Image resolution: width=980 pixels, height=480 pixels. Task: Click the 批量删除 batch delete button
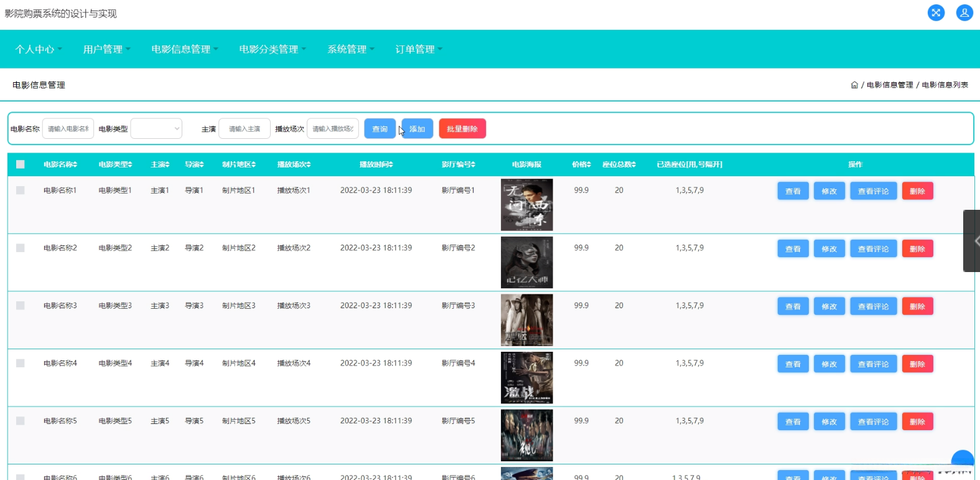coord(462,129)
